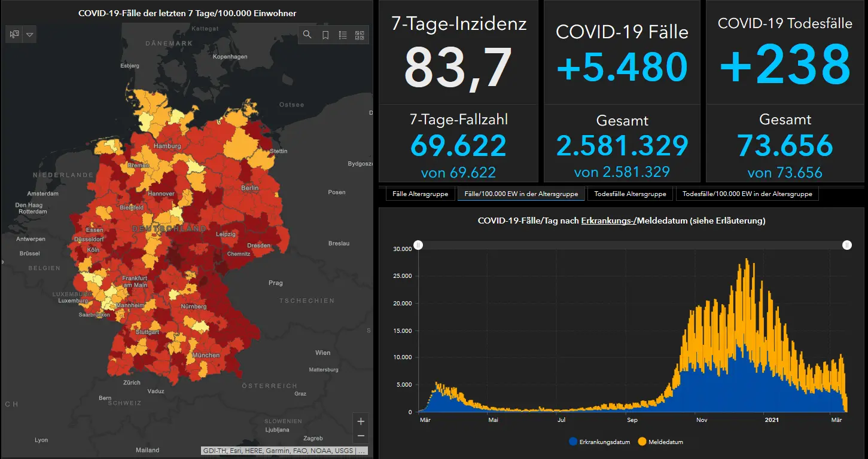Zoom out on the map
The image size is (868, 459).
click(361, 436)
